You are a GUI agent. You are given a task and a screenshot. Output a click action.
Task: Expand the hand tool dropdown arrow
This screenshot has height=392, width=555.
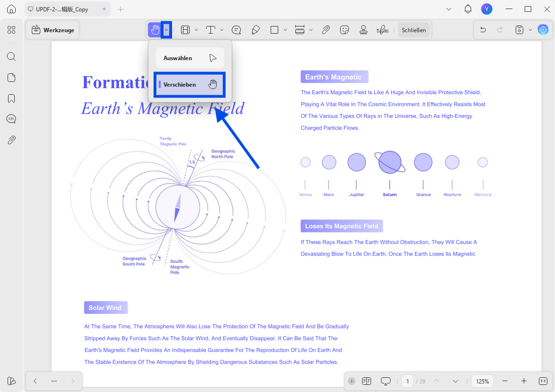166,30
